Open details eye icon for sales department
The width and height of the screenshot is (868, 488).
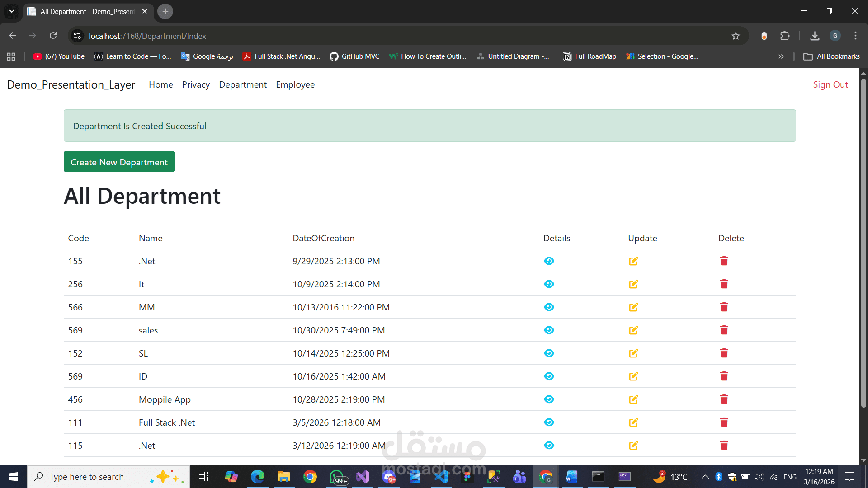point(549,330)
